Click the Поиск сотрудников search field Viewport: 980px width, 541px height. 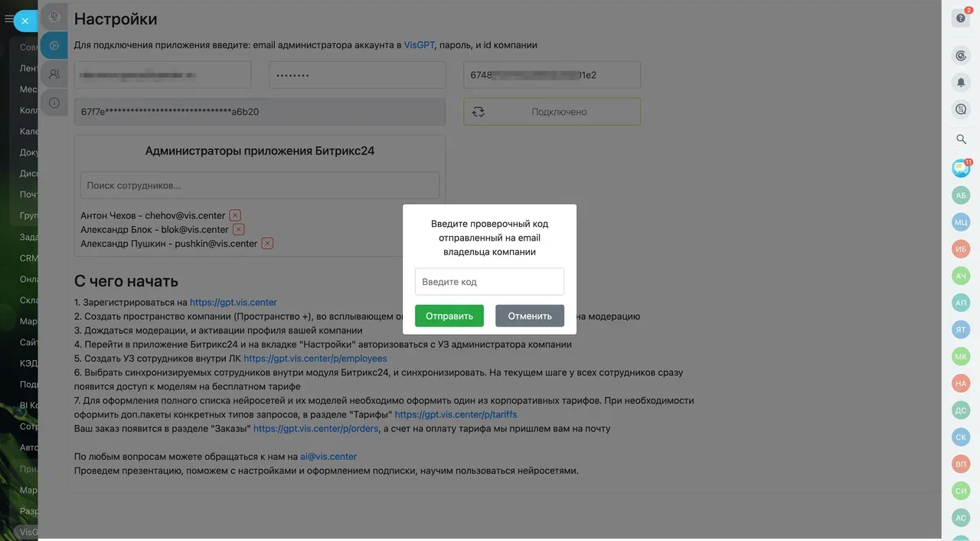260,185
